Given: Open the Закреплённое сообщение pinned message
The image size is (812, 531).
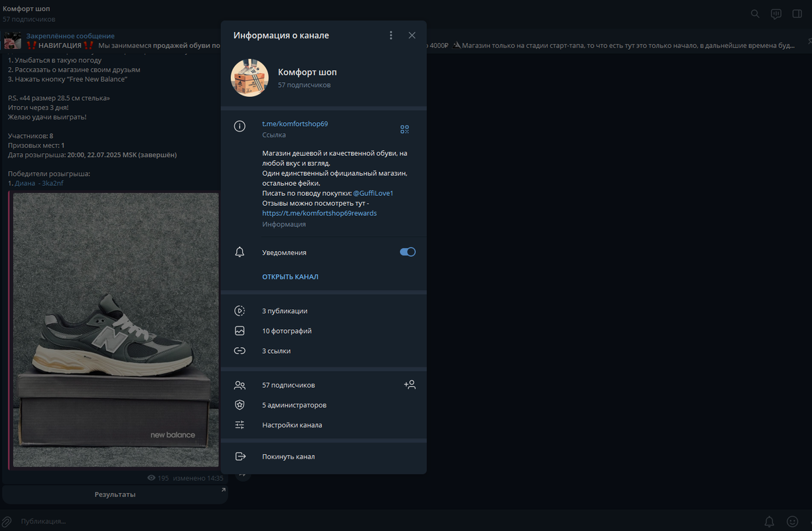Looking at the screenshot, I should point(70,36).
